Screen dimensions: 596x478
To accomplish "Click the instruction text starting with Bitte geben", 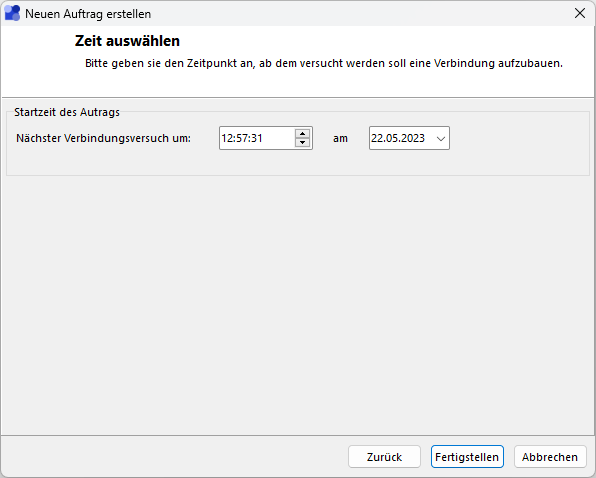I will pos(323,63).
